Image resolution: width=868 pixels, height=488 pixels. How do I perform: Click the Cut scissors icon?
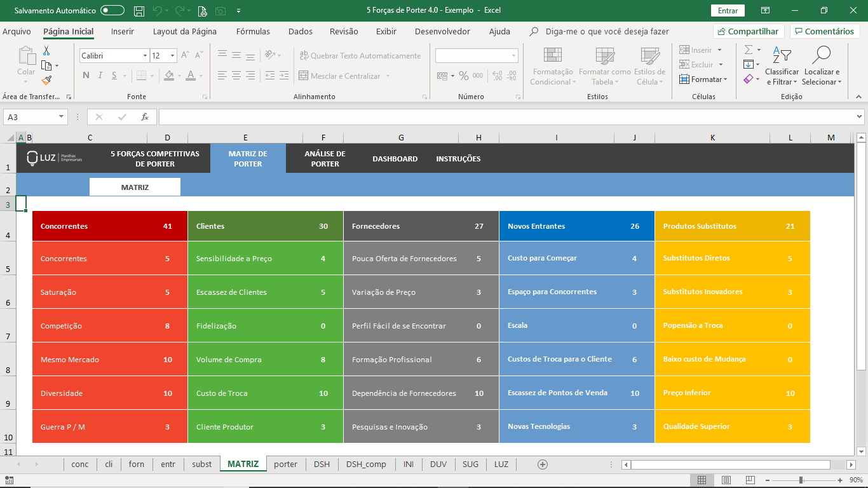46,51
